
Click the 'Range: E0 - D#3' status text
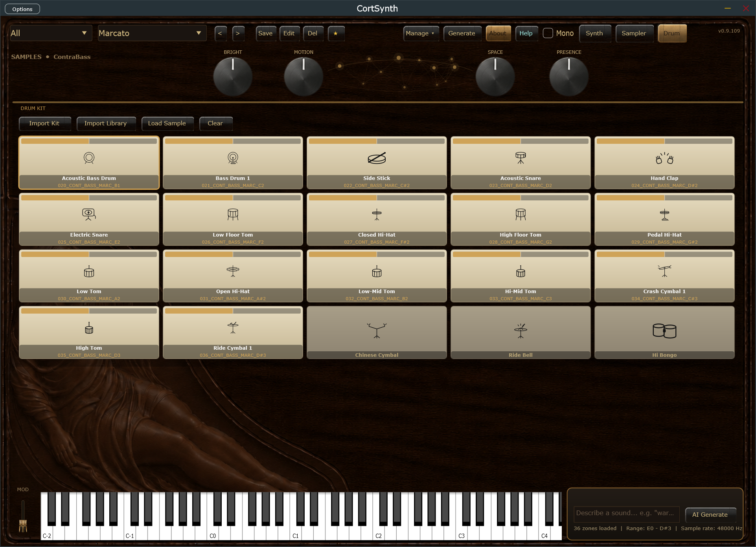coord(649,528)
